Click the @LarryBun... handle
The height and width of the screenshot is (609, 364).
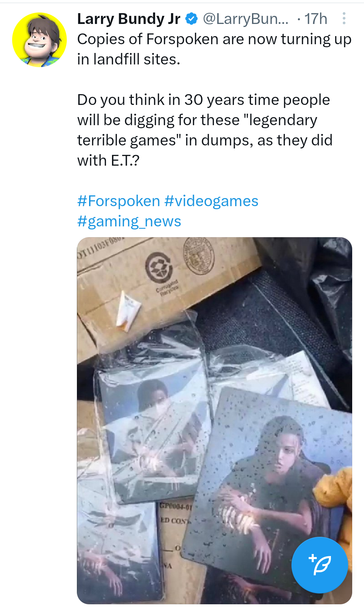(x=245, y=19)
